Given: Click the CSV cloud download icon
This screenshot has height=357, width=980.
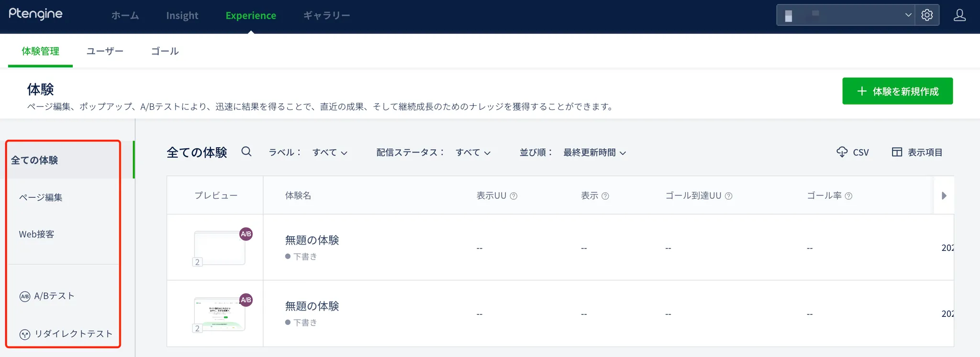Looking at the screenshot, I should coord(842,152).
